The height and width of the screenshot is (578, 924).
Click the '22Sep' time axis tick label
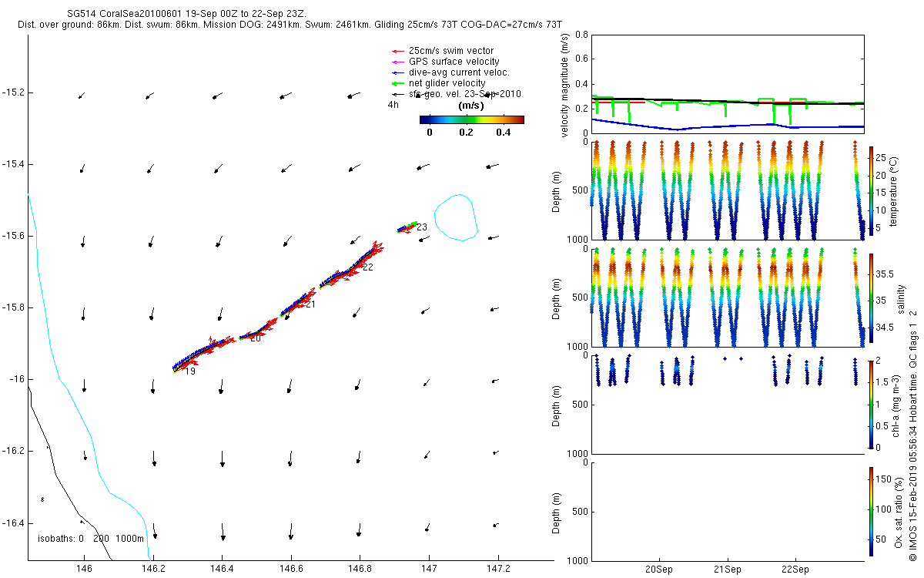[795, 570]
